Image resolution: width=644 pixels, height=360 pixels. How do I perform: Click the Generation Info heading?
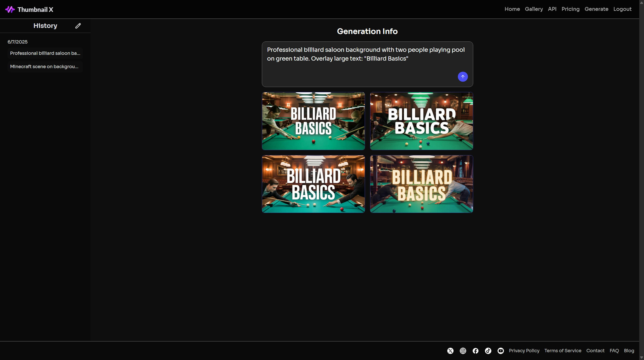coord(367,31)
